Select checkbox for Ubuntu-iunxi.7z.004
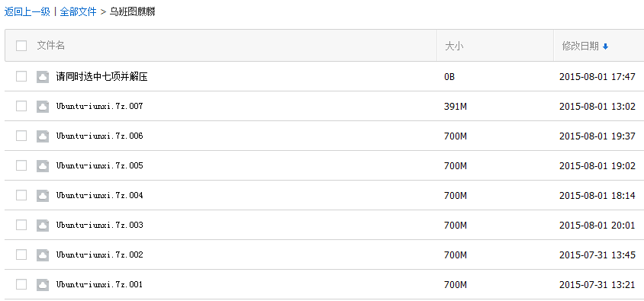The height and width of the screenshot is (301, 644). click(21, 195)
